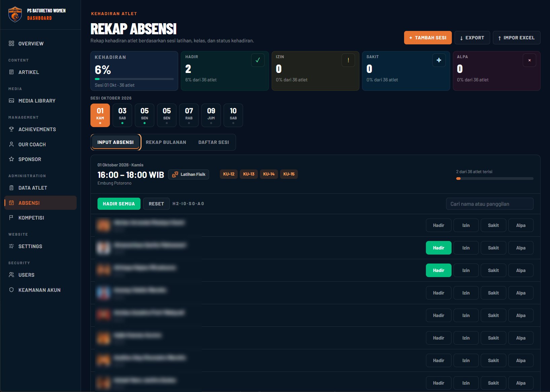Image resolution: width=550 pixels, height=392 pixels.
Task: Select session 03 SAB date card
Action: pos(122,115)
